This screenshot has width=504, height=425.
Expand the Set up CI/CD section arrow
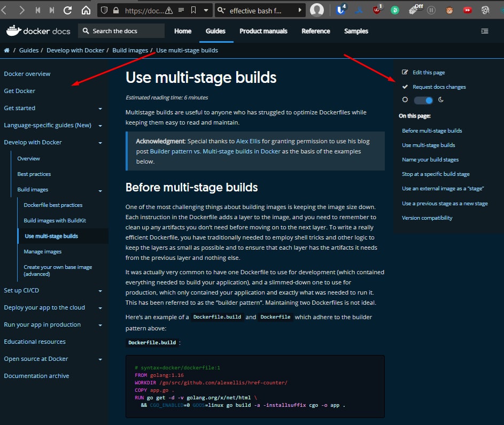(100, 291)
